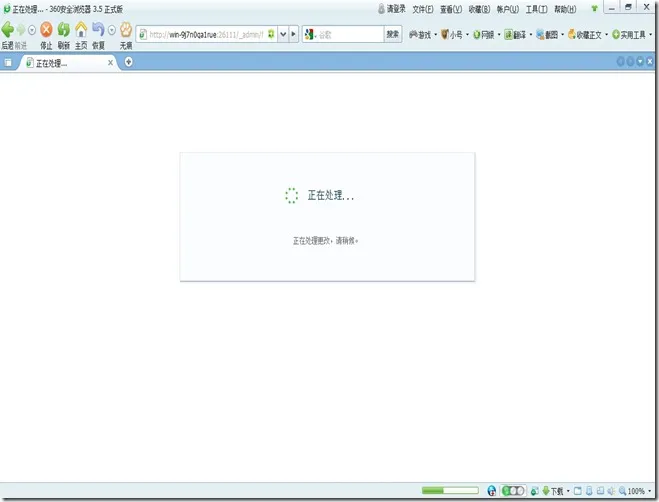Click the address bar Go arrow
This screenshot has height=502, width=659.
click(293, 34)
